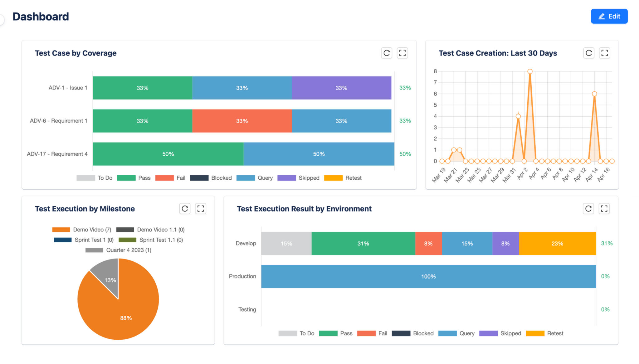The height and width of the screenshot is (364, 639).
Task: Click the 100% Production bar segment
Action: click(428, 276)
